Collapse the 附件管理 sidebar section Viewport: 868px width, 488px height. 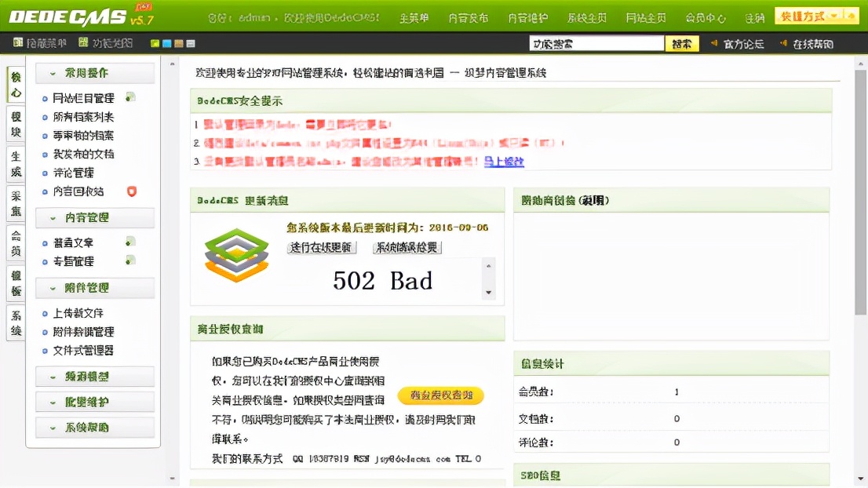click(95, 288)
